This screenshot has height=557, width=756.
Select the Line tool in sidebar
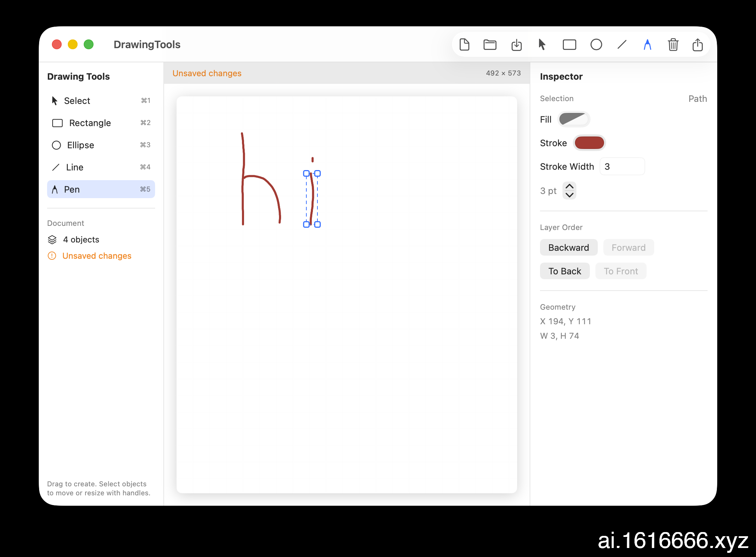(101, 167)
